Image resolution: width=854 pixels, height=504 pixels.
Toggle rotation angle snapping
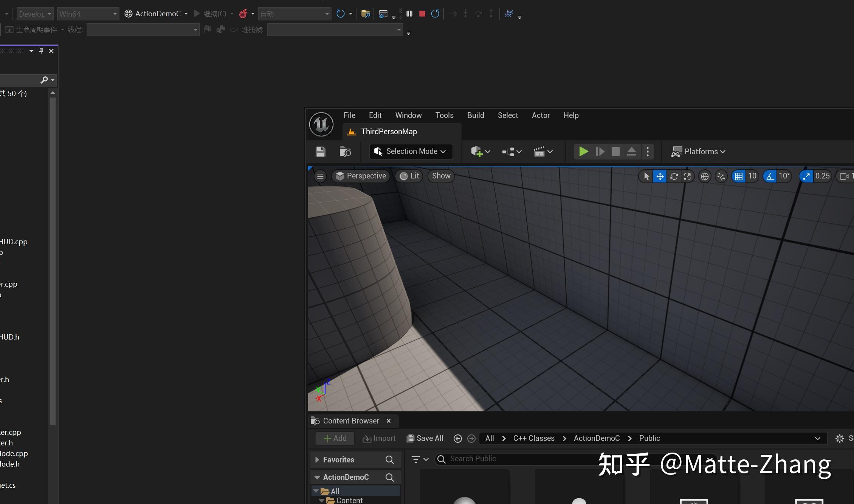[x=770, y=176]
